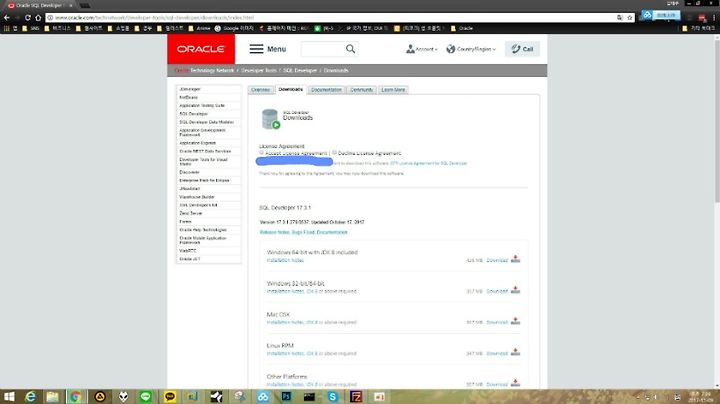Open Warehouse Builder sidebar link
The width and height of the screenshot is (720, 404).
click(x=197, y=197)
